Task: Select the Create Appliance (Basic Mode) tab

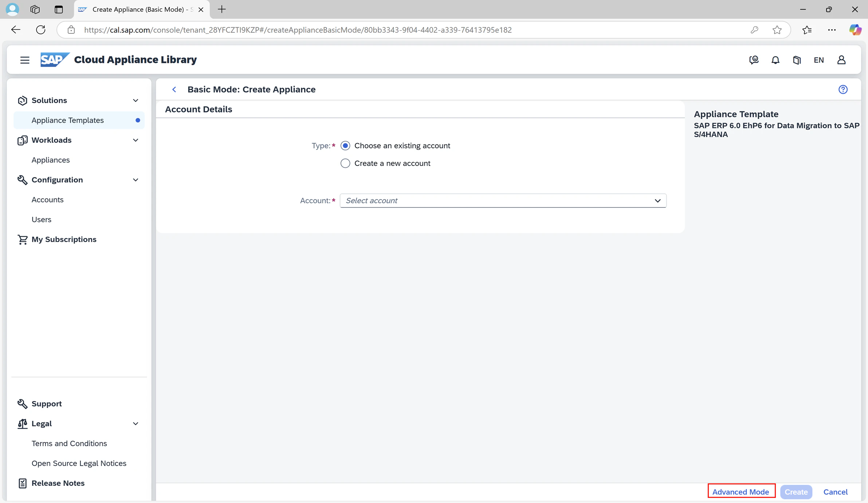Action: point(142,9)
